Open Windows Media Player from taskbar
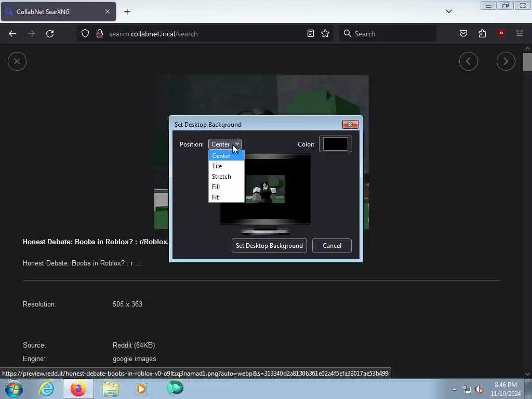 (142, 389)
